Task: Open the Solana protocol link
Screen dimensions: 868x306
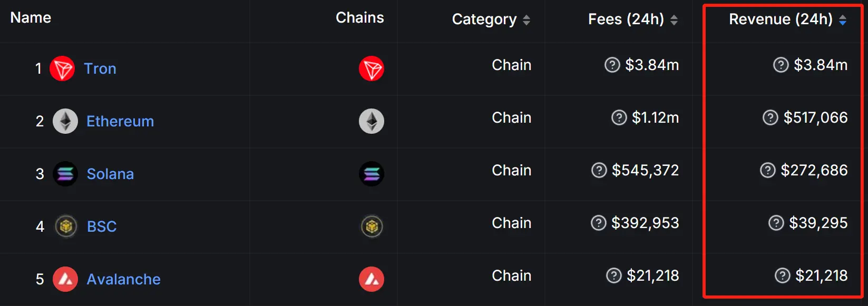Action: tap(110, 174)
